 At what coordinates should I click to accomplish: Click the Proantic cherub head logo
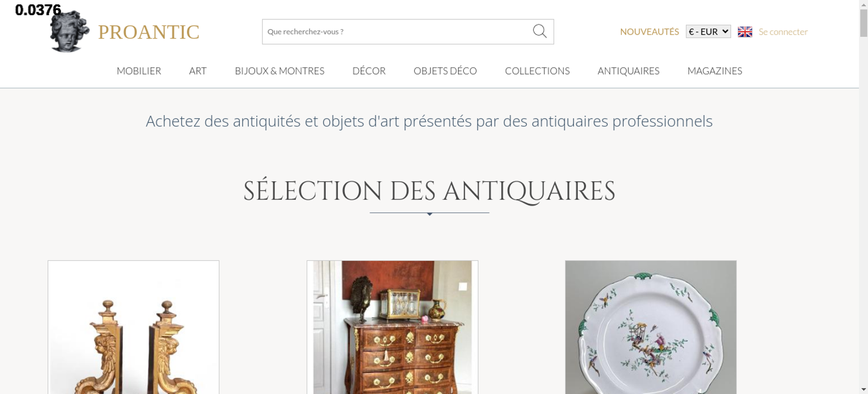pos(69,31)
